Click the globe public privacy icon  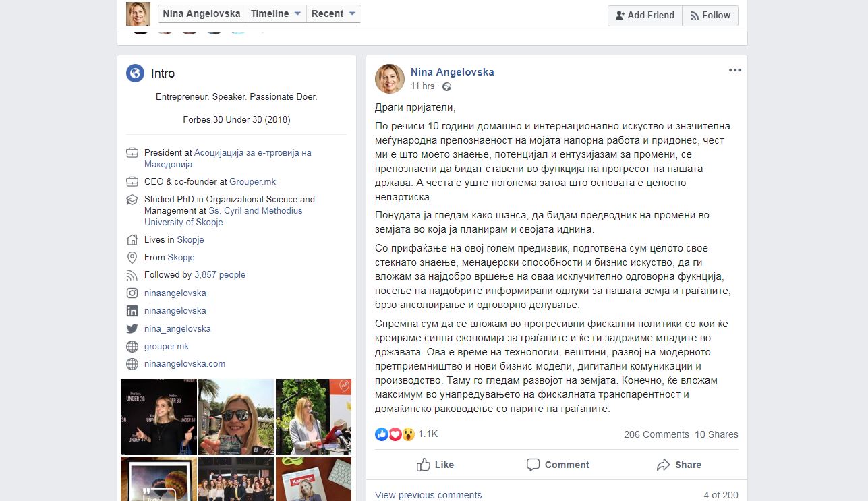coord(446,86)
